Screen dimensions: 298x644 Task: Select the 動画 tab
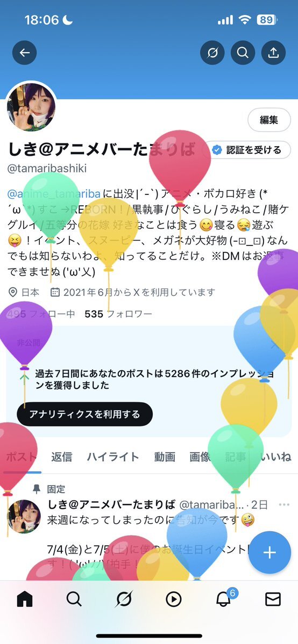click(x=165, y=457)
